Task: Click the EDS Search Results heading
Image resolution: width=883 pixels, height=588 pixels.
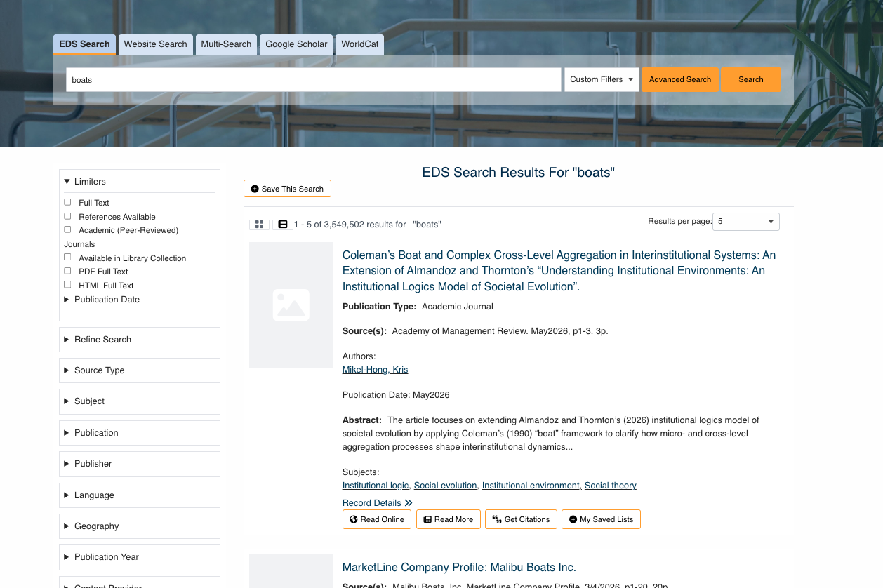Action: (518, 172)
